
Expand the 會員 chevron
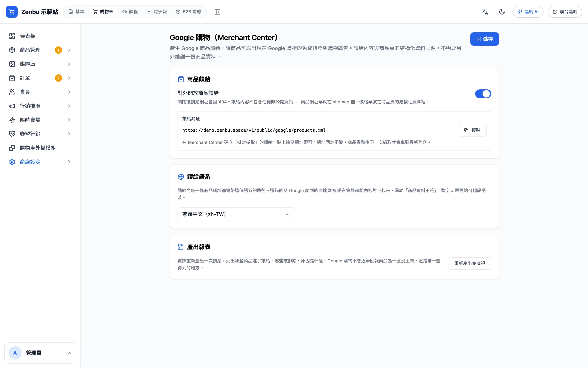tap(69, 92)
